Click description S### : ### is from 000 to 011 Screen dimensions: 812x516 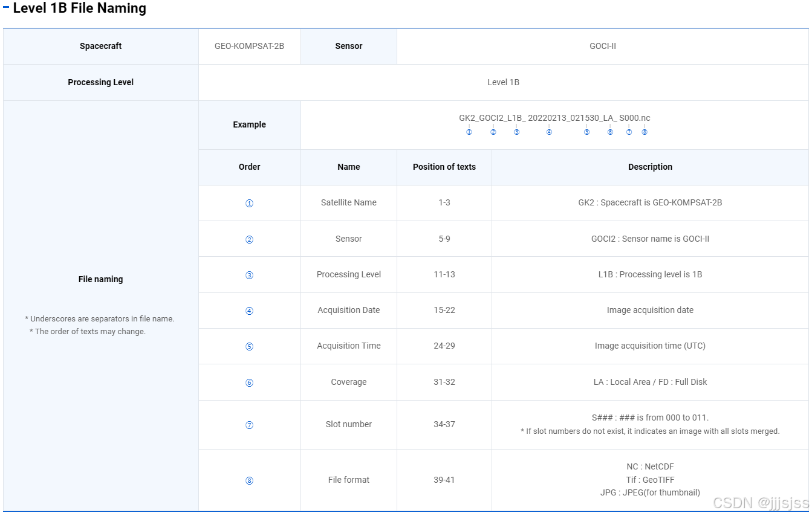pos(650,418)
